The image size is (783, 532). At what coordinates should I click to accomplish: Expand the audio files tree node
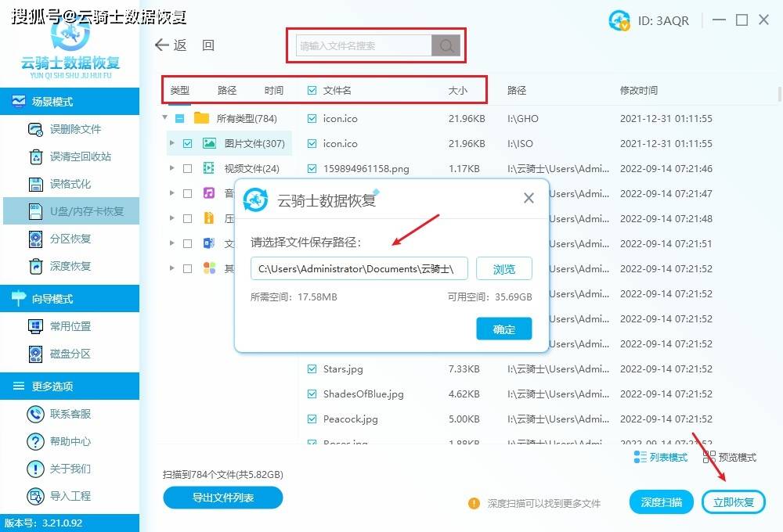click(171, 193)
